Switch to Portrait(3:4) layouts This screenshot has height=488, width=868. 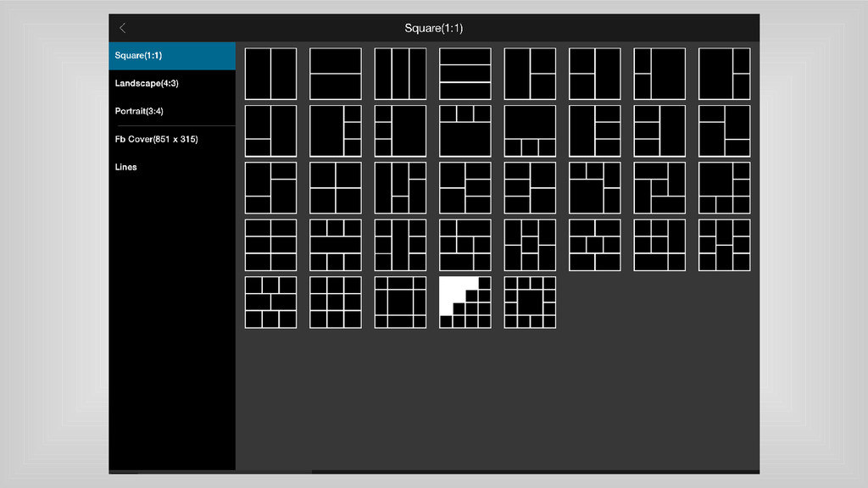point(171,111)
